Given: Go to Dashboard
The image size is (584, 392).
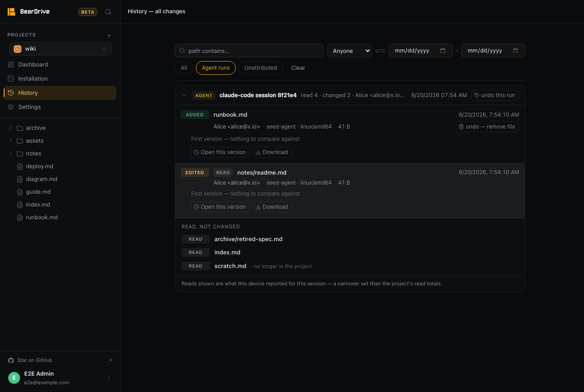Looking at the screenshot, I should tap(60, 65).
